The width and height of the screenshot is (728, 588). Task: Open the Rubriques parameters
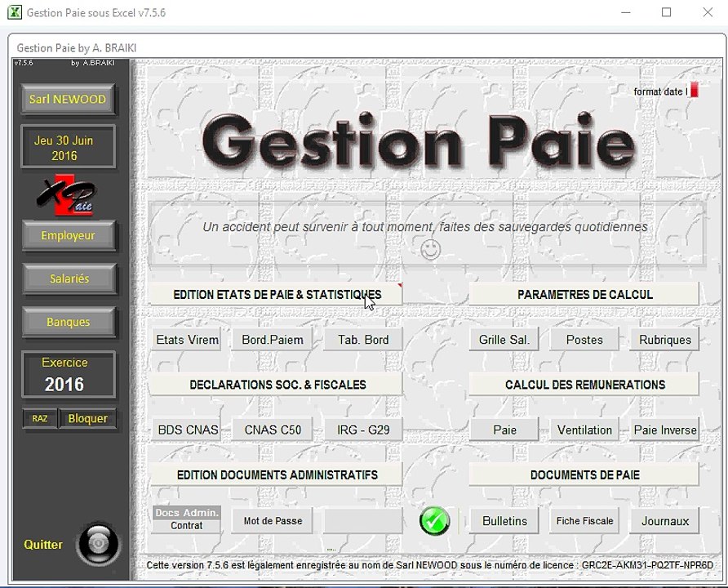coord(665,340)
